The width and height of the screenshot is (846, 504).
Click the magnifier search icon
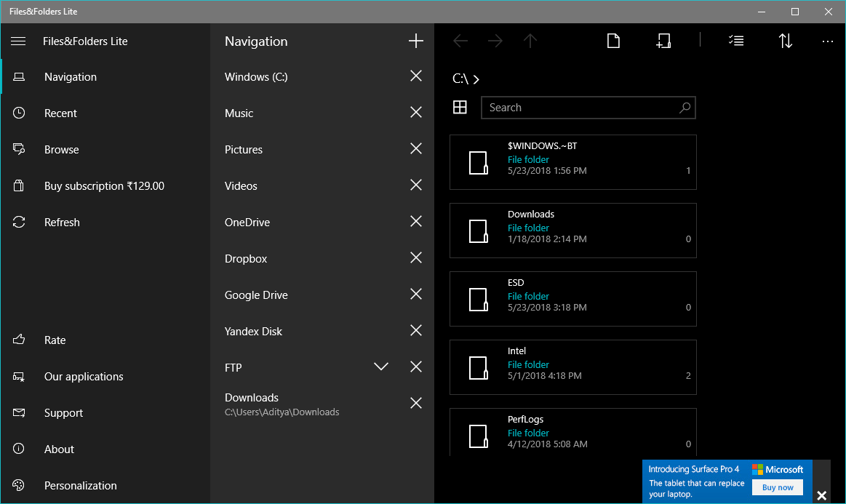point(685,108)
